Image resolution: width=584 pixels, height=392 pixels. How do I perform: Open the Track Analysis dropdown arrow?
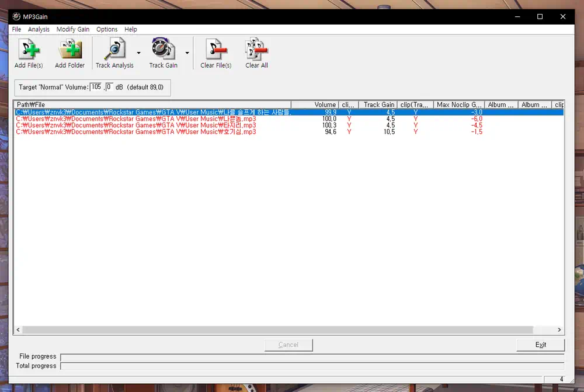pos(138,53)
